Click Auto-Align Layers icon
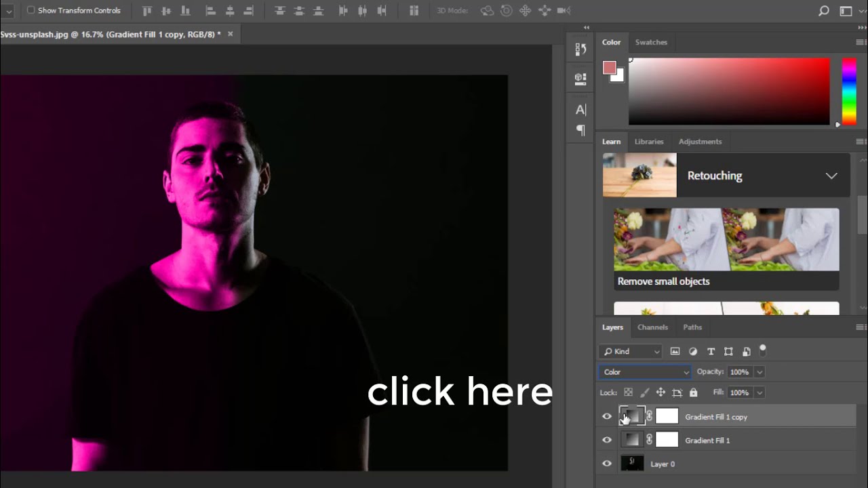This screenshot has width=868, height=488. (x=414, y=10)
